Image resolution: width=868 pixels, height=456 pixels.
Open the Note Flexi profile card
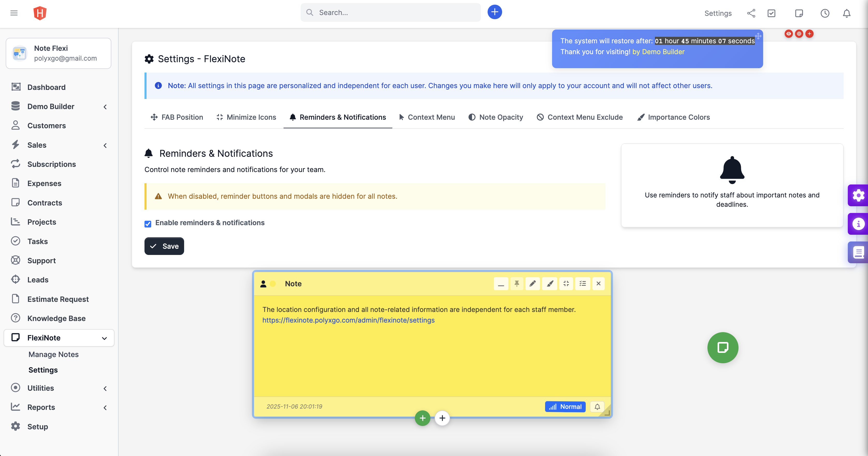(59, 53)
